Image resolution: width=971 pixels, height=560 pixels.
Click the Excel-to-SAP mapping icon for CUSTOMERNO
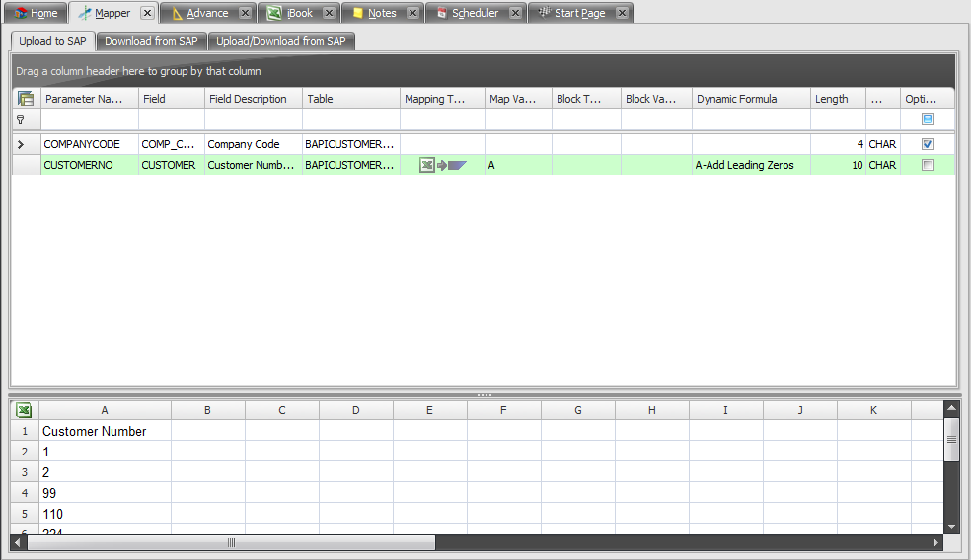point(442,166)
